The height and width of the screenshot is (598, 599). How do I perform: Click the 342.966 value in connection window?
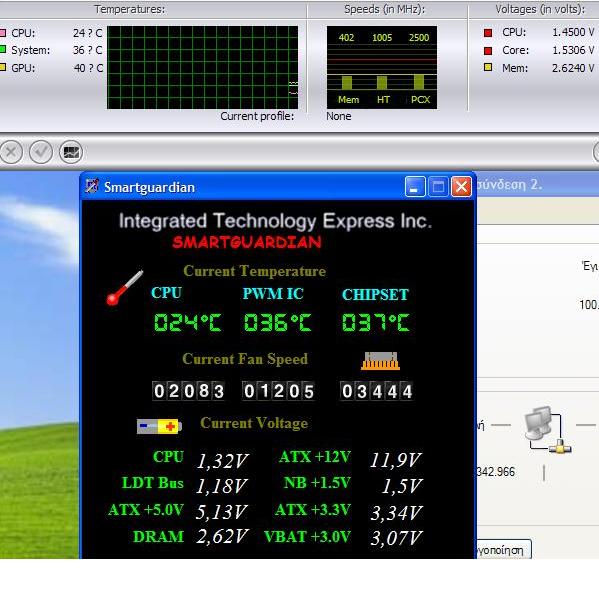pyautogui.click(x=496, y=472)
